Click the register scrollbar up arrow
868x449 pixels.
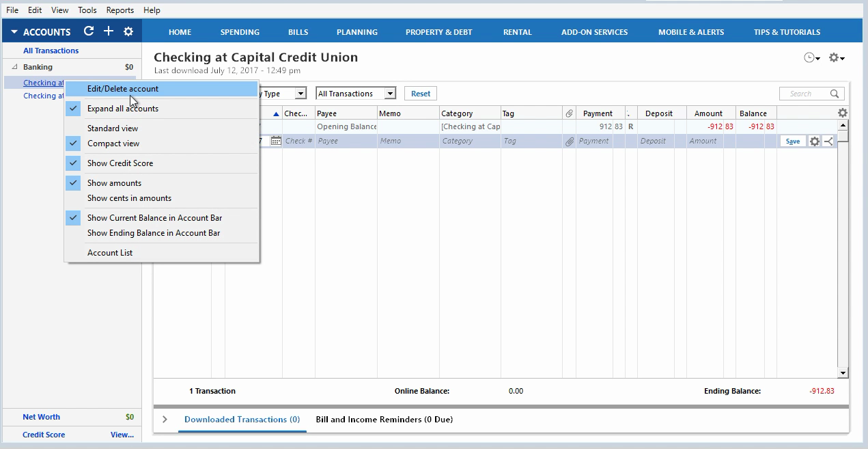click(843, 126)
